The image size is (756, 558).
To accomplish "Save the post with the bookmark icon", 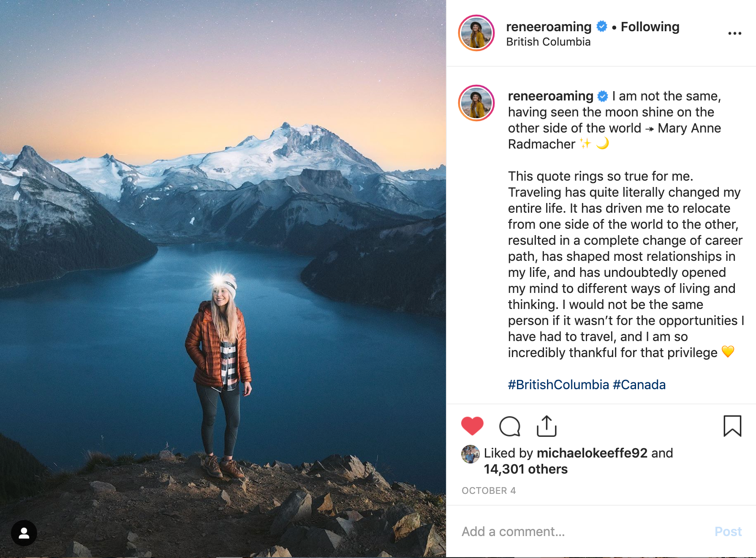I will pyautogui.click(x=732, y=426).
